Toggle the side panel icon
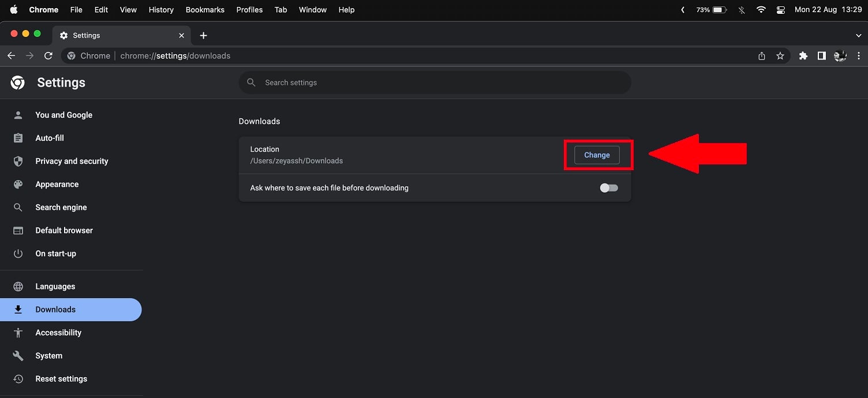 coord(822,56)
